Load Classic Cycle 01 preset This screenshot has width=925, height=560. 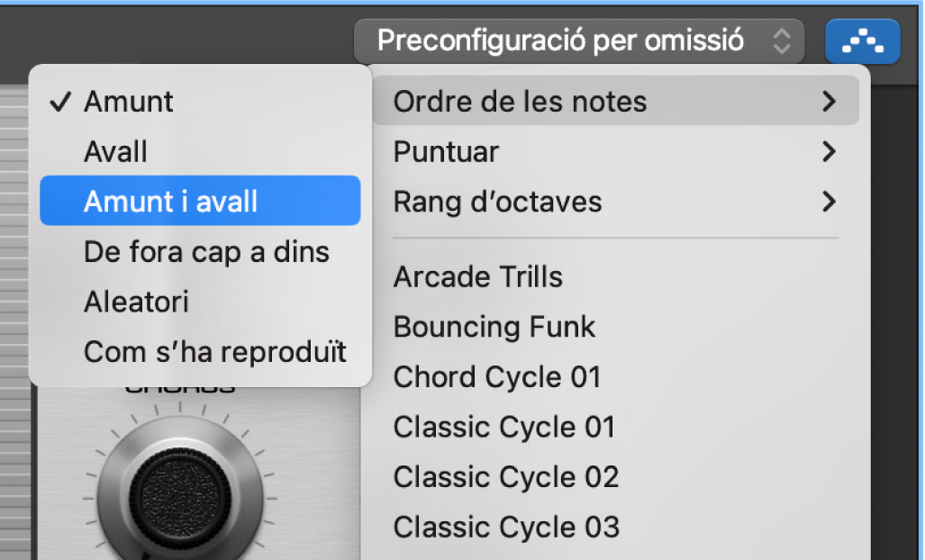(503, 427)
